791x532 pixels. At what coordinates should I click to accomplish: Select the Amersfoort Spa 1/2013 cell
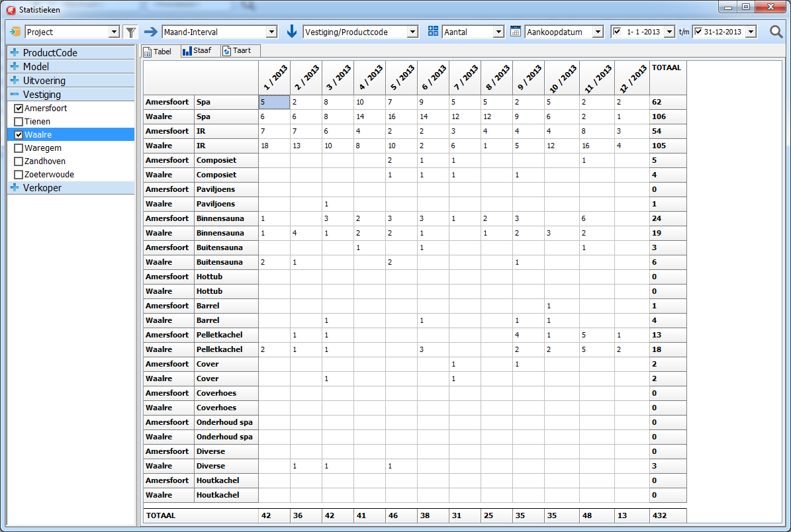[x=273, y=103]
